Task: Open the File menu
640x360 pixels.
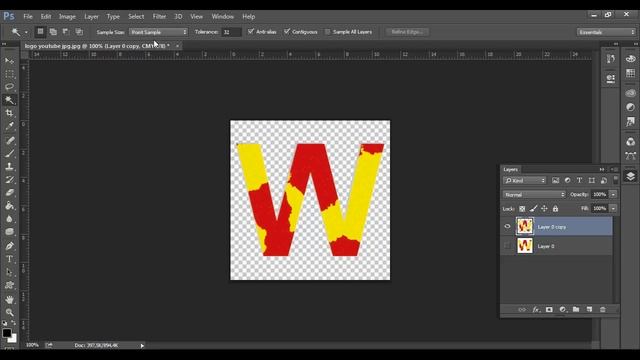Action: (x=28, y=17)
